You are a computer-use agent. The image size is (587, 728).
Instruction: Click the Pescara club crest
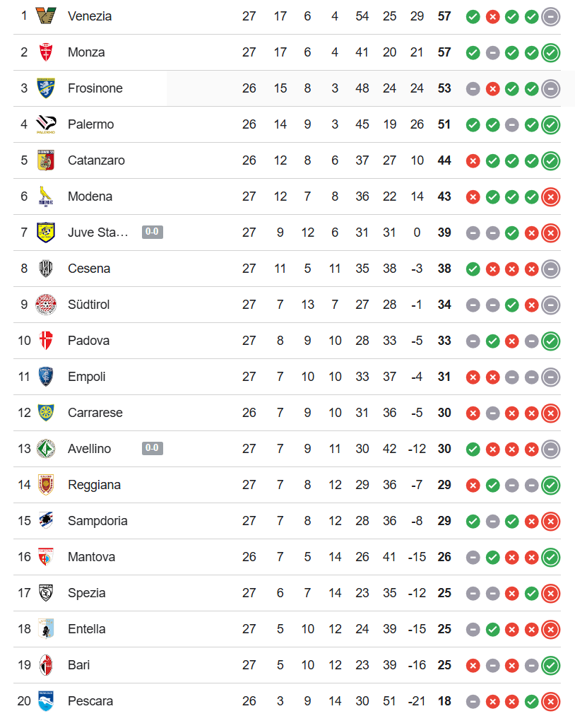tap(47, 701)
